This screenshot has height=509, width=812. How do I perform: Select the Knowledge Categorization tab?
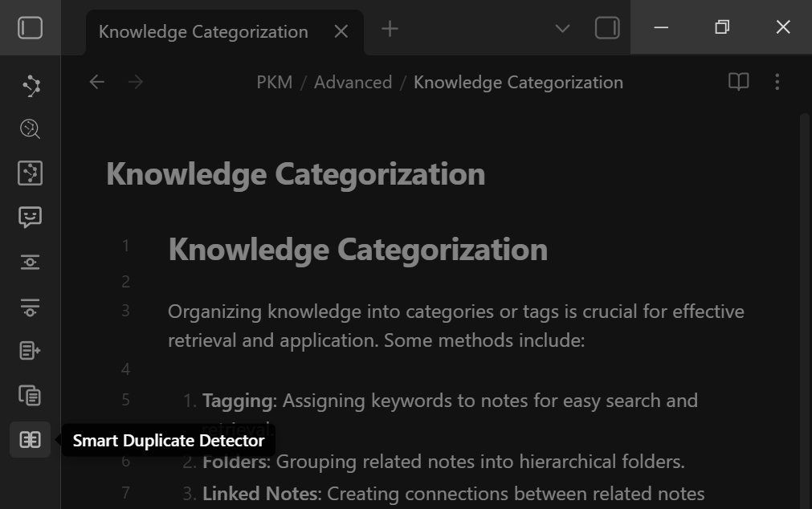(203, 32)
